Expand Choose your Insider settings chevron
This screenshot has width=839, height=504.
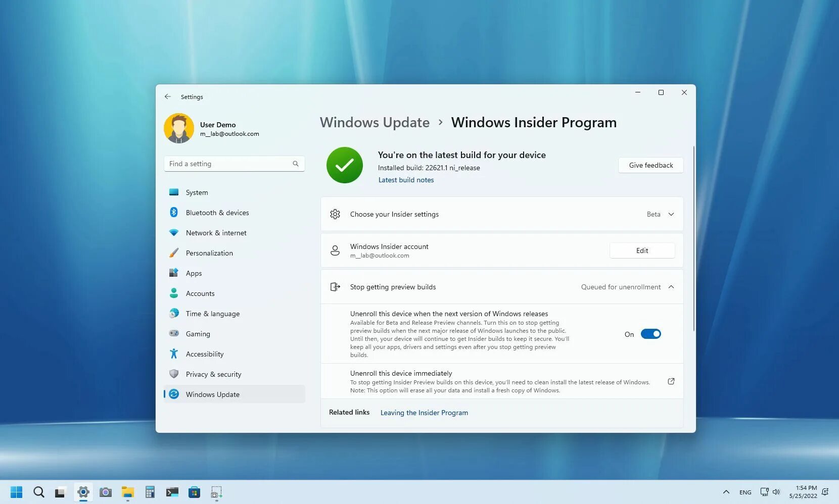tap(671, 214)
